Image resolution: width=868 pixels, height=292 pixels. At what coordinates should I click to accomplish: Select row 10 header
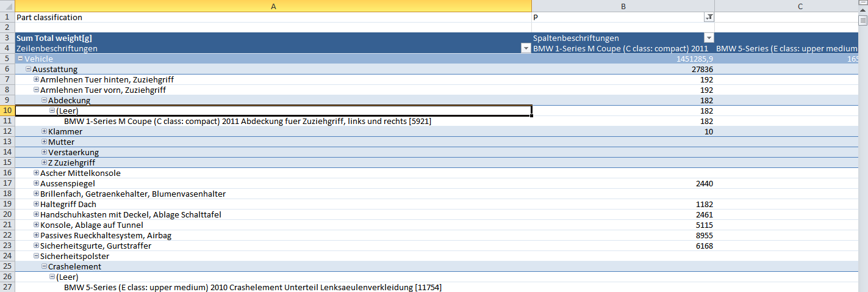7,111
